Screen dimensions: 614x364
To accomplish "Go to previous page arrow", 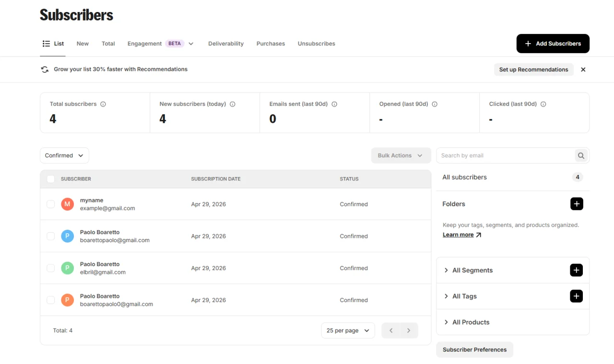I will [391, 330].
